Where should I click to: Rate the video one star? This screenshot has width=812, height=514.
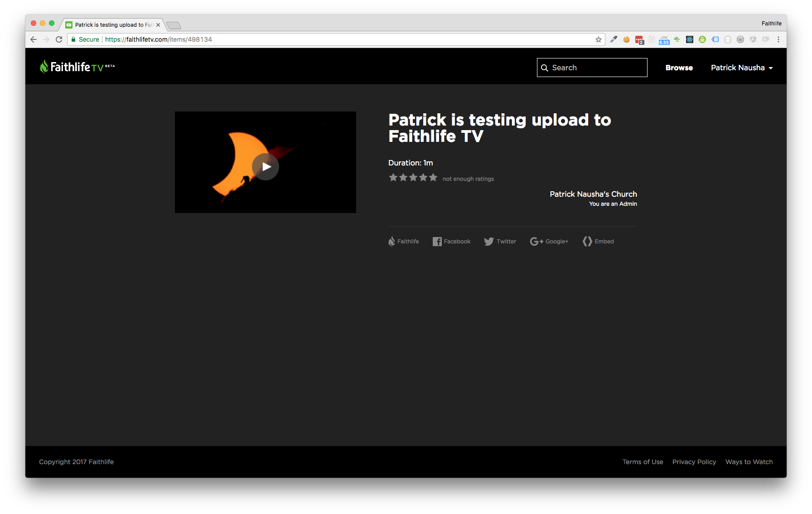(393, 177)
